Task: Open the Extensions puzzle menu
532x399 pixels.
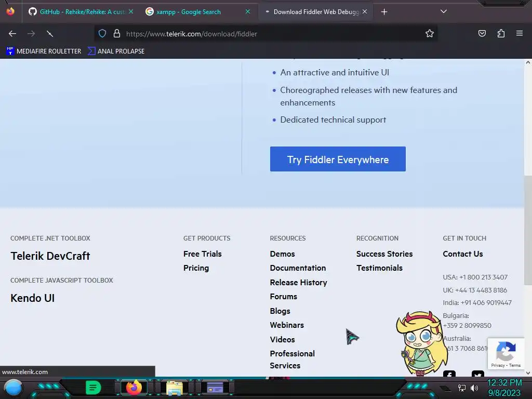Action: [x=501, y=33]
